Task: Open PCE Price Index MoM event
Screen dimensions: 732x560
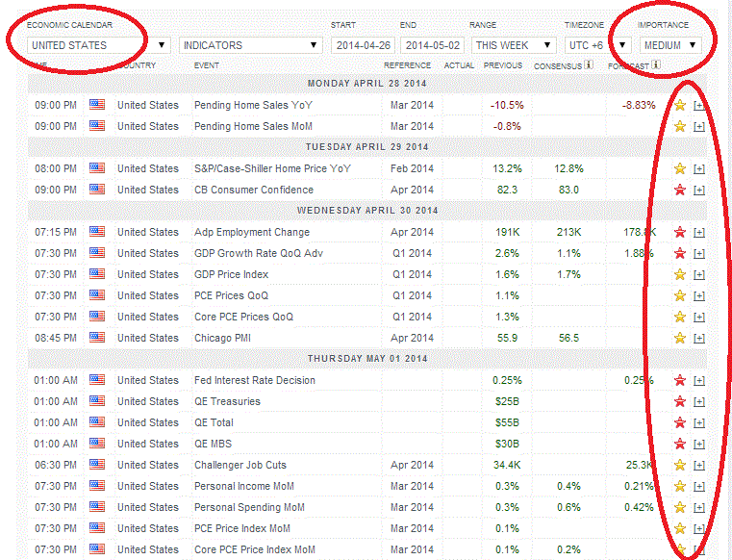Action: click(241, 528)
